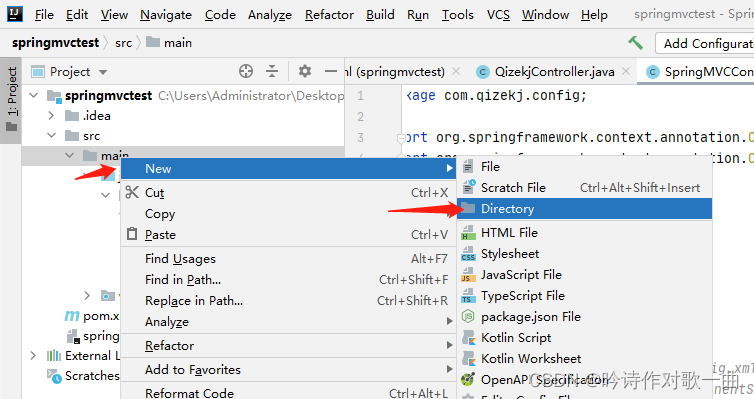Choose Find in Path from context menu
This screenshot has height=399, width=754.
click(288, 279)
